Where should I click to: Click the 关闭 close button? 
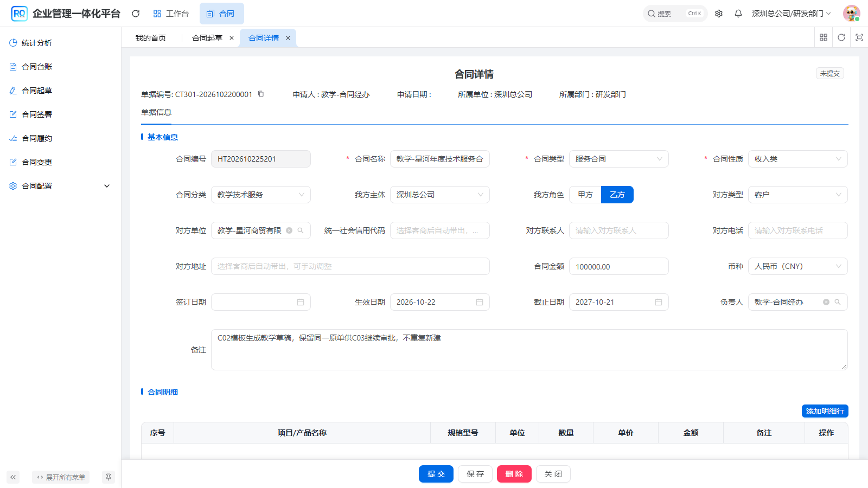[553, 474]
